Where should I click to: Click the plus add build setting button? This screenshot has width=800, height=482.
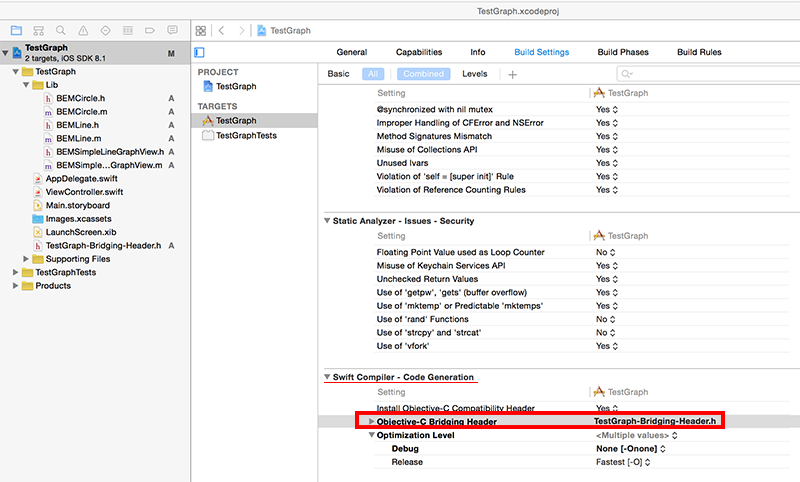point(512,74)
